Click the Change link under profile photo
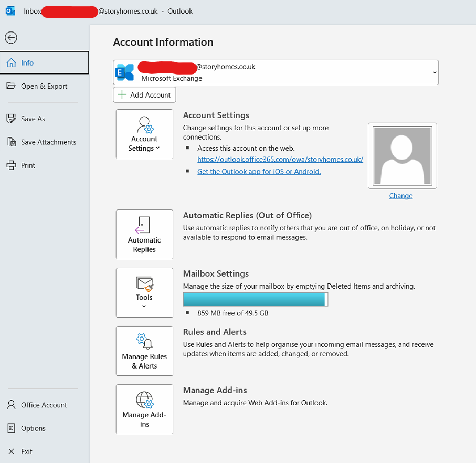476x463 pixels. [401, 195]
